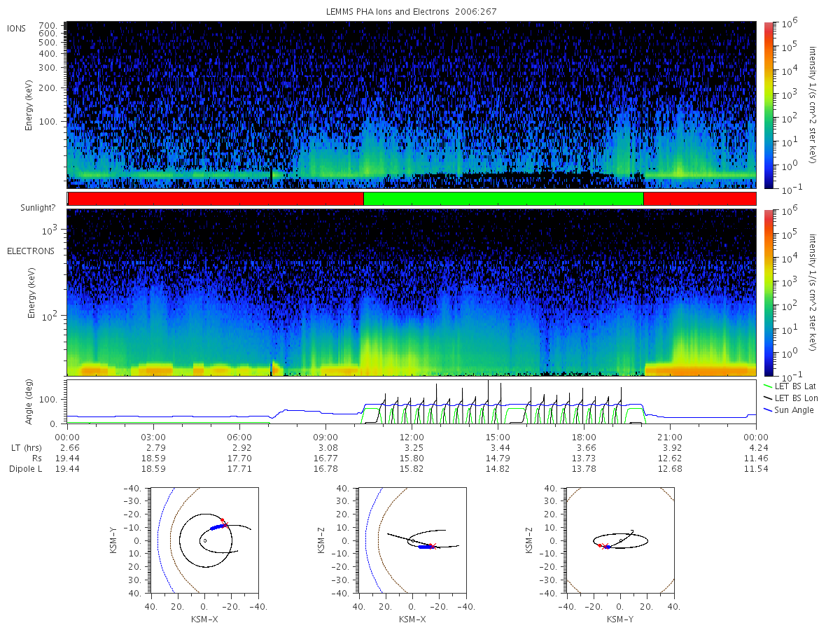Click the '06:00' time axis label

pos(239,436)
